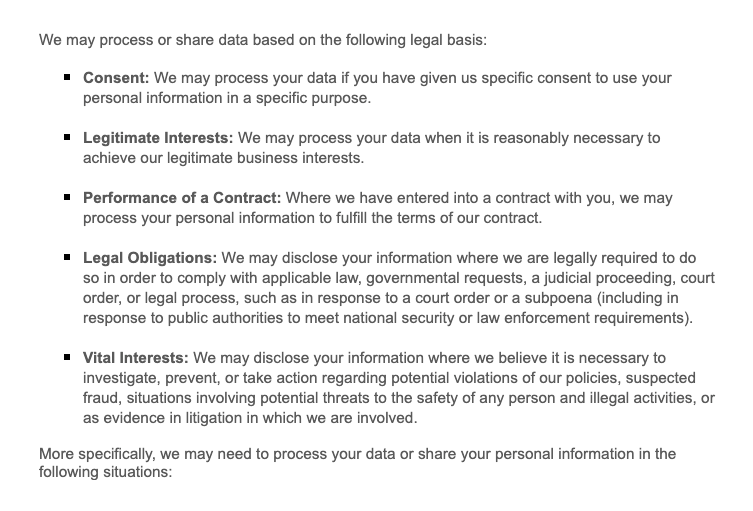This screenshot has height=511, width=753.
Task: Click the intro line about legal basis
Action: pyautogui.click(x=263, y=41)
